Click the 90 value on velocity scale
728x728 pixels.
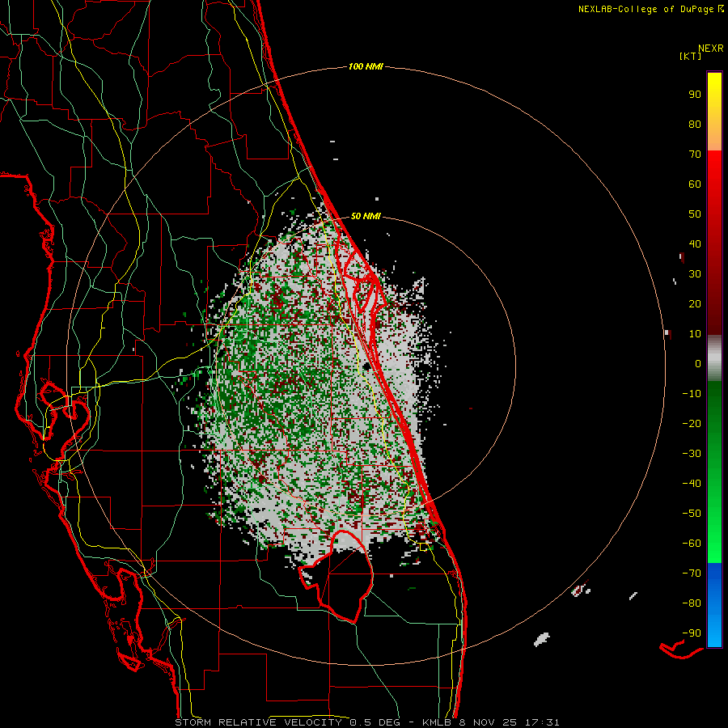pyautogui.click(x=695, y=95)
